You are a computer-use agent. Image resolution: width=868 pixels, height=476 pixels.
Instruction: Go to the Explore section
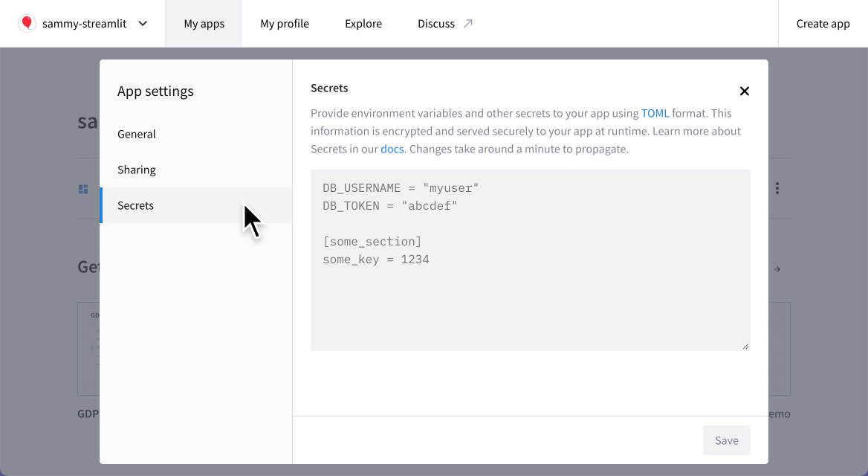pyautogui.click(x=363, y=23)
